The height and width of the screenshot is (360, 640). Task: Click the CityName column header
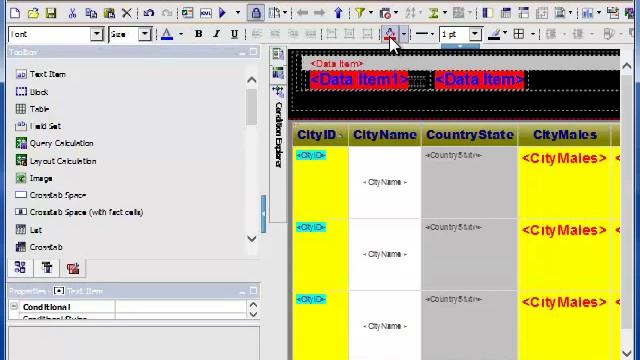(384, 135)
